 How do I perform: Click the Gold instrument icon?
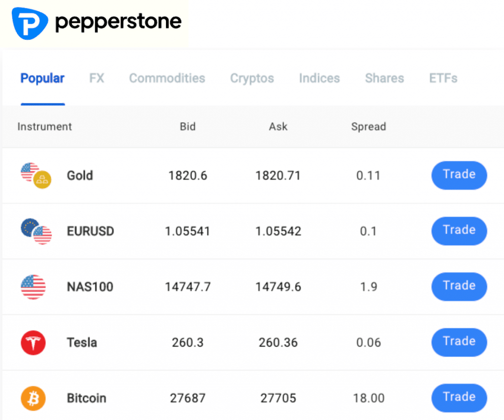coord(36,176)
